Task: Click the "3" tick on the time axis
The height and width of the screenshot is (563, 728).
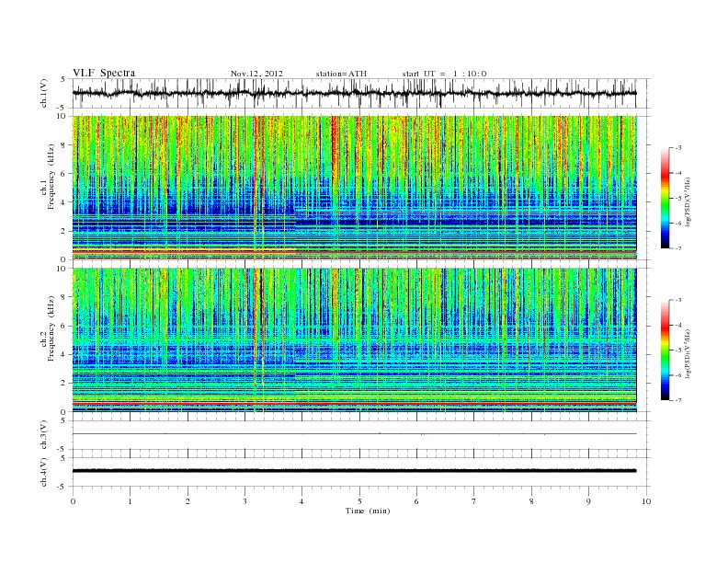Action: [x=245, y=501]
